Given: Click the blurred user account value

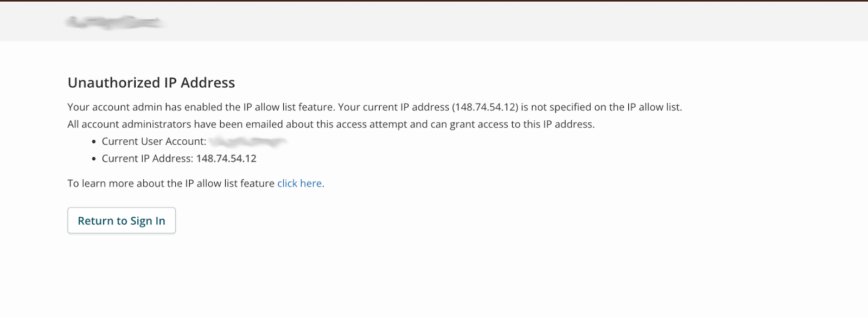Looking at the screenshot, I should (x=248, y=142).
